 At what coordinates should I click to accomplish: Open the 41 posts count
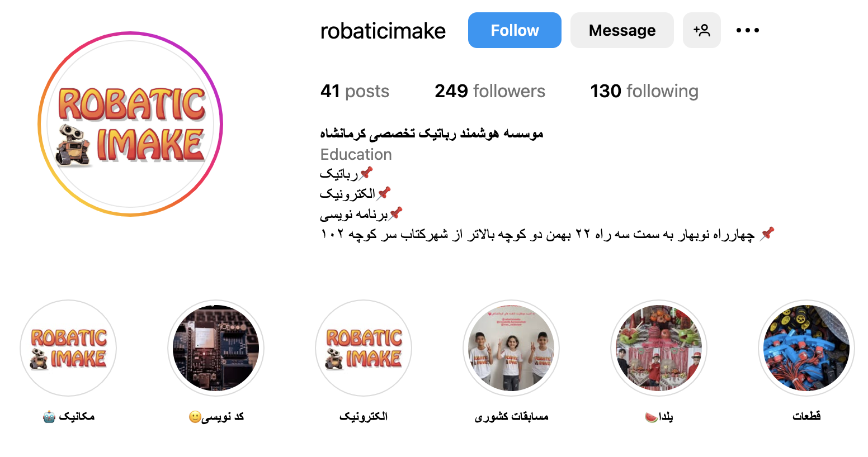coord(355,91)
